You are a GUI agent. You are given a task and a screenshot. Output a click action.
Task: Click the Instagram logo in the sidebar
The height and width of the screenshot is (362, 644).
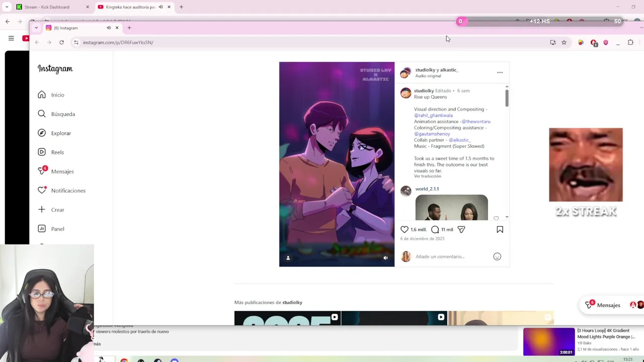click(55, 69)
